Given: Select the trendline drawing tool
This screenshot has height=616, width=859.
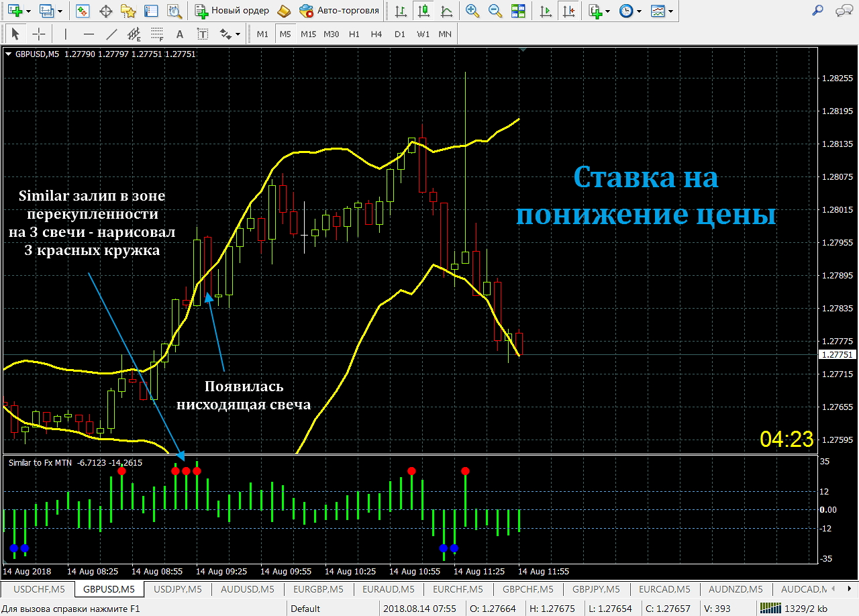Looking at the screenshot, I should (111, 34).
